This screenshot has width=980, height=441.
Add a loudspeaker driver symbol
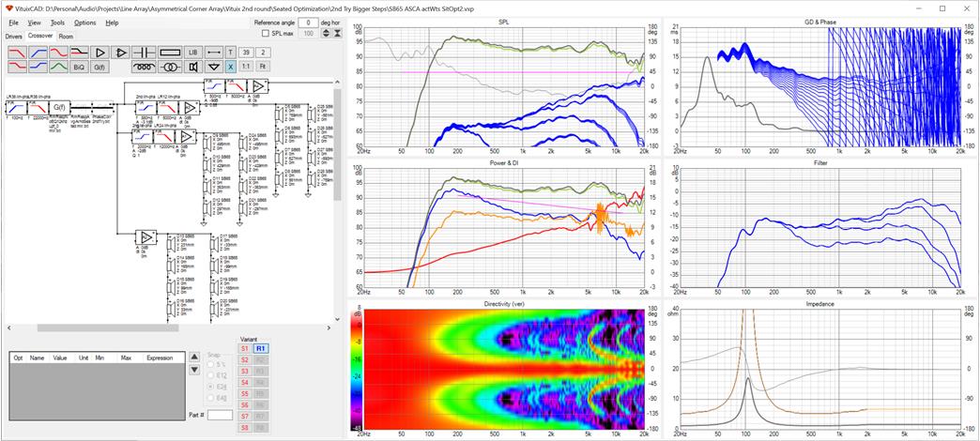(193, 67)
